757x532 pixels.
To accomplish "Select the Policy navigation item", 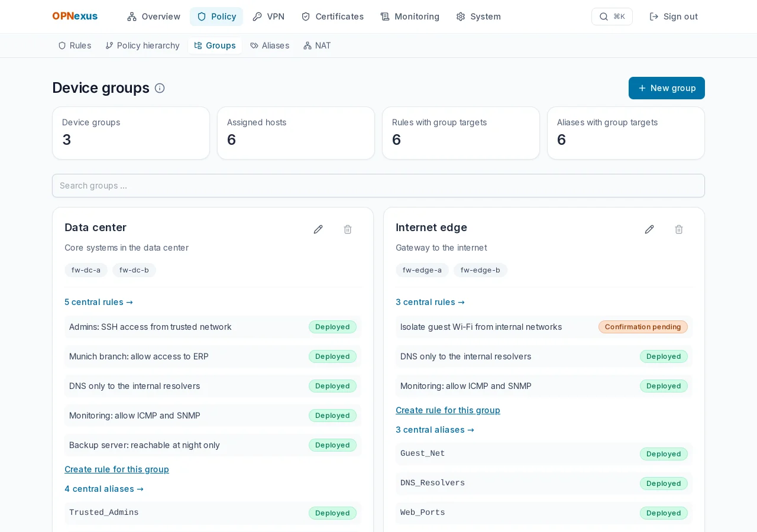I will tap(216, 17).
